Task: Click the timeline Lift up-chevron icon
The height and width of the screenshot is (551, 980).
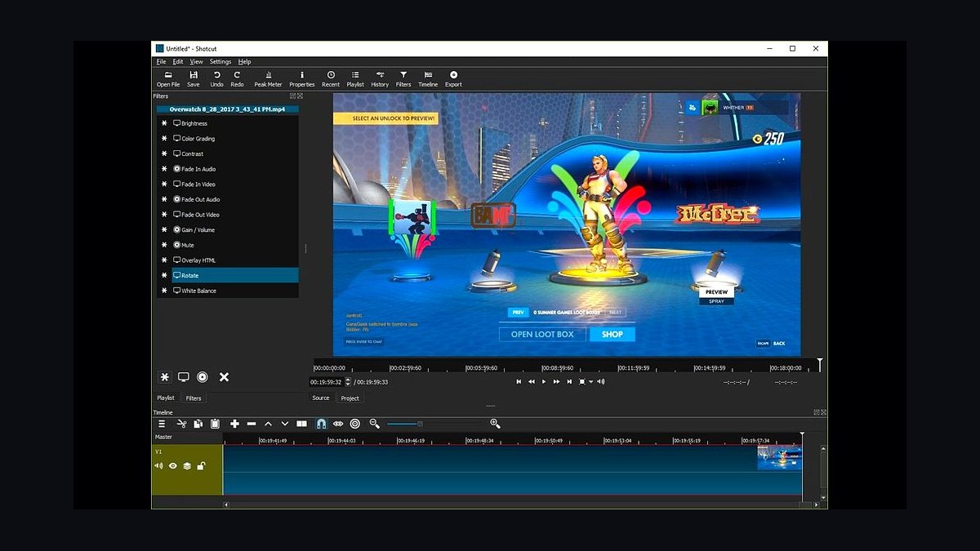Action: point(268,424)
